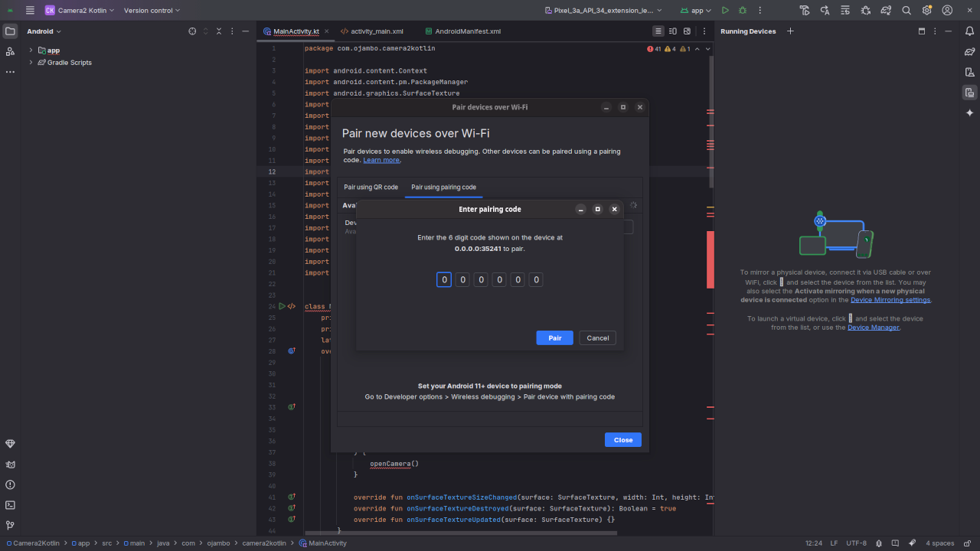This screenshot has width=980, height=551.
Task: Open Resource Manager in left sidebar
Action: point(10,51)
